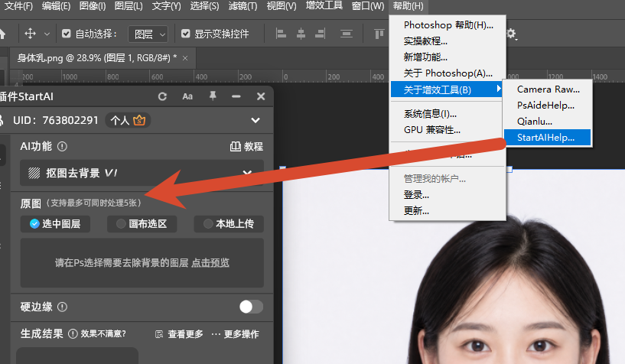Choose 关于 Photoshop(A)... menu item
Screen dimensions: 625x364
[448, 73]
